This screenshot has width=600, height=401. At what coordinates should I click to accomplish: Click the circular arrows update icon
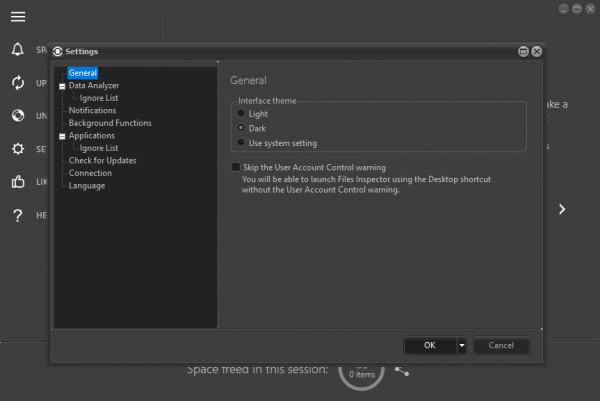point(18,83)
